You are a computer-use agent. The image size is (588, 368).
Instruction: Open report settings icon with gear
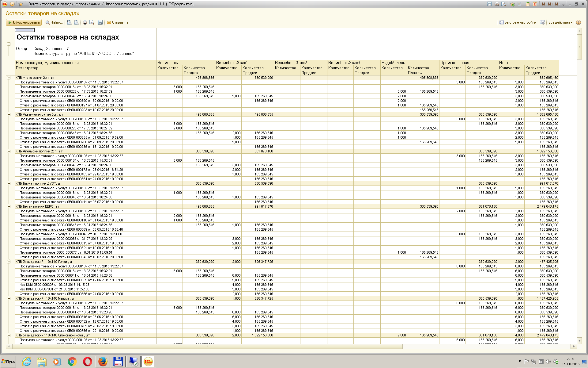click(x=542, y=22)
